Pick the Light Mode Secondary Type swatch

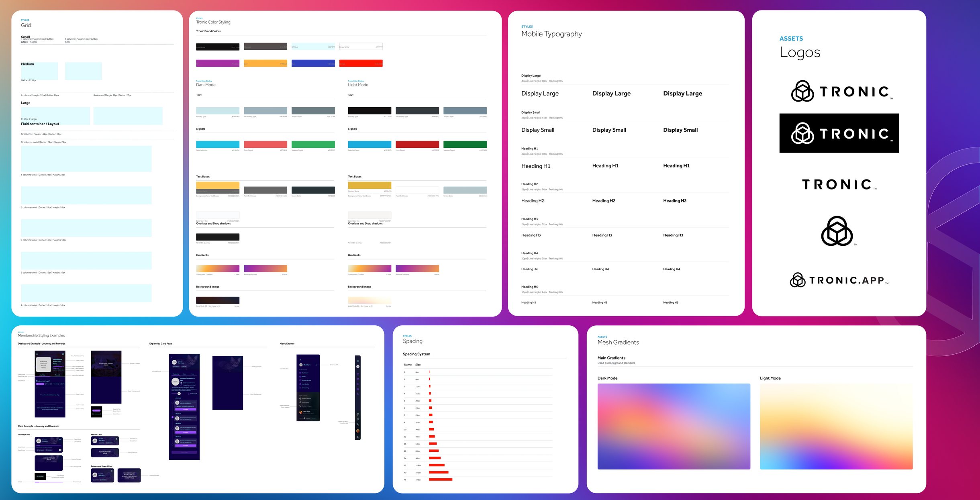pos(417,110)
